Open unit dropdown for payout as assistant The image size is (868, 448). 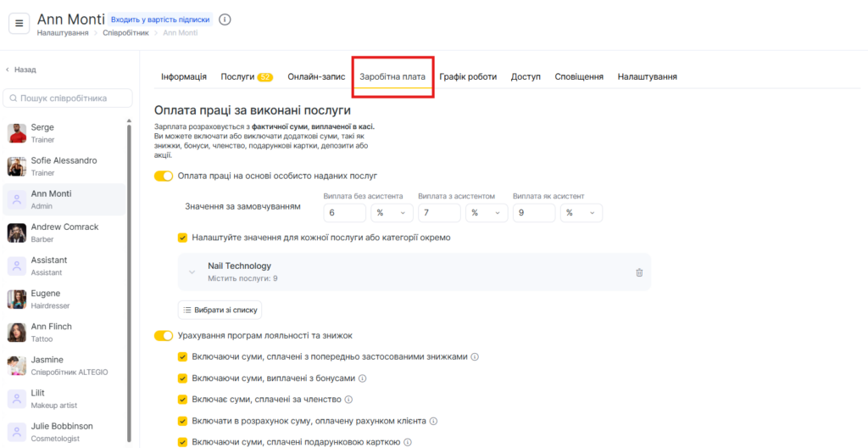click(x=580, y=213)
